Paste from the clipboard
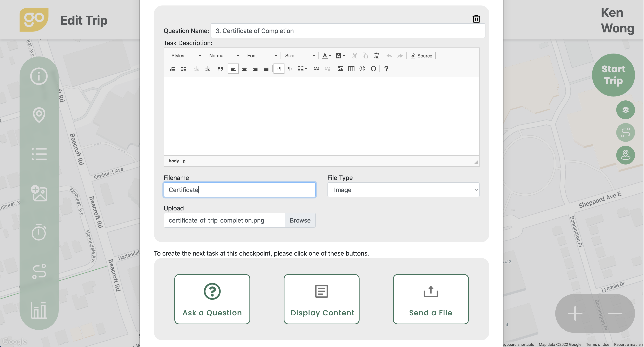This screenshot has width=644, height=347. click(x=376, y=56)
